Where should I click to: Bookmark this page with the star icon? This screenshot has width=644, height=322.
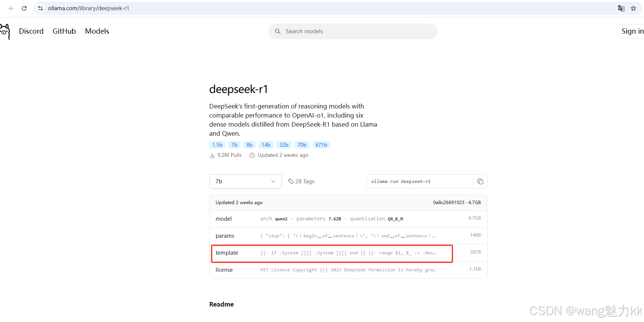click(x=633, y=8)
